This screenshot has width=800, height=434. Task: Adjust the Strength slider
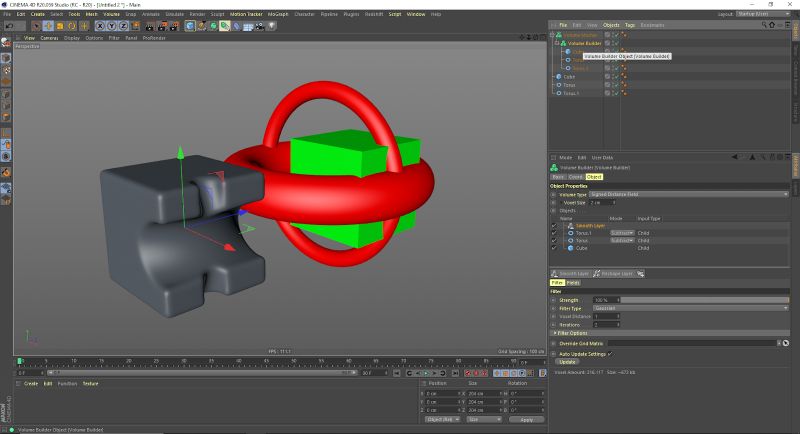[x=700, y=300]
